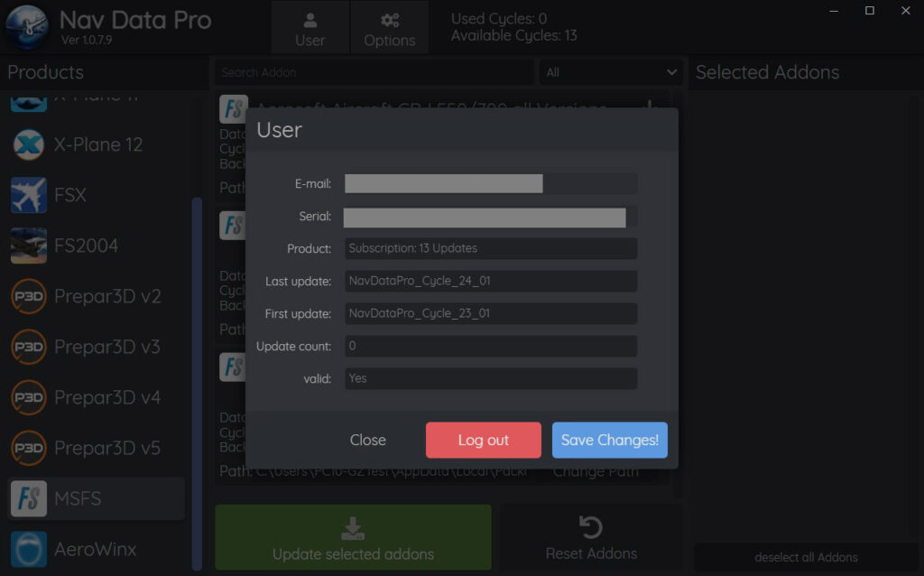Viewport: 924px width, 576px height.
Task: Click the Reset Addons button
Action: click(591, 537)
